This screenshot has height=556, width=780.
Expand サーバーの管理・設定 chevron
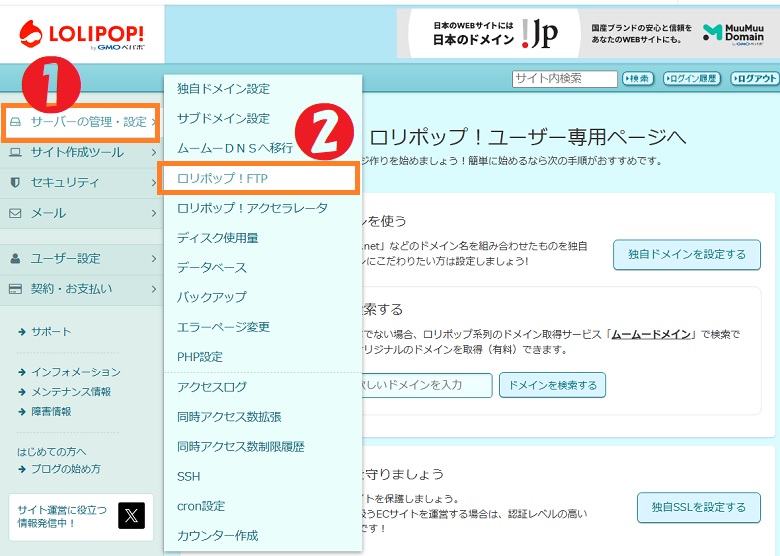click(154, 122)
